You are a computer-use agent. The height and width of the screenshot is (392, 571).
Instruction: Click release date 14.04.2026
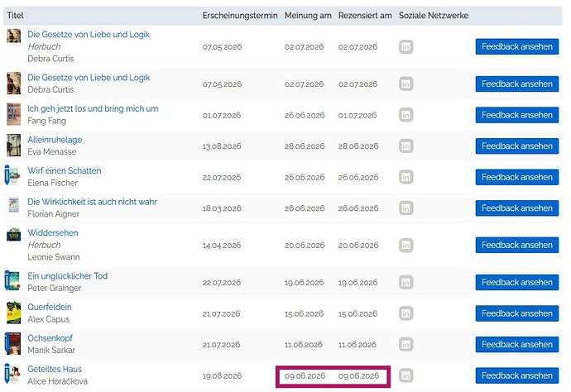[222, 246]
